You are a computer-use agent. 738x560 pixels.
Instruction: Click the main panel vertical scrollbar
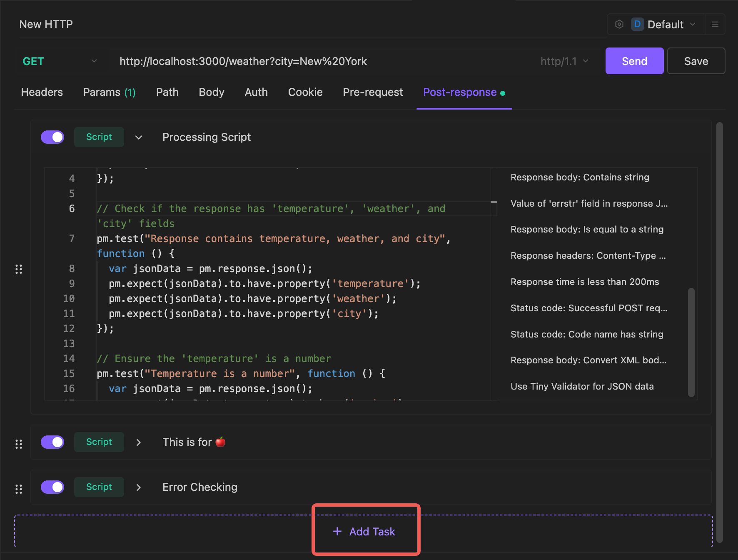point(719,332)
